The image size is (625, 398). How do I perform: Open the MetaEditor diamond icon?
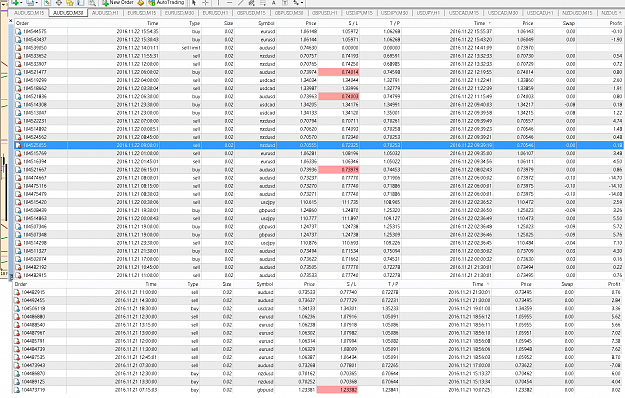click(x=141, y=2)
